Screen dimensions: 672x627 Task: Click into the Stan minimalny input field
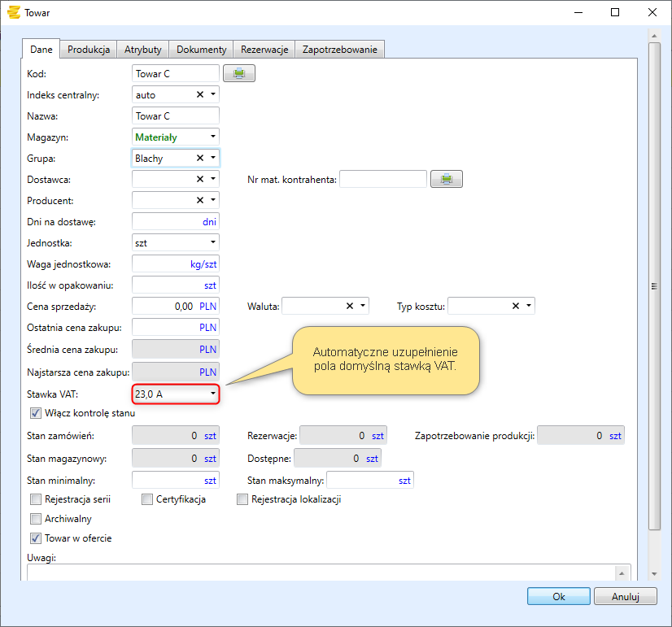[x=175, y=480]
